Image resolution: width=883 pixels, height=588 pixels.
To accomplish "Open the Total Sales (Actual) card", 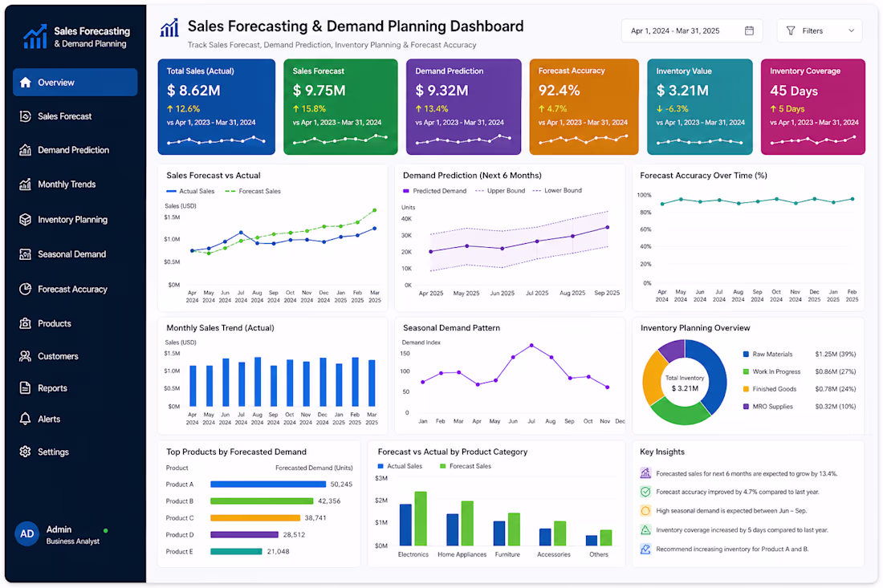I will click(216, 107).
